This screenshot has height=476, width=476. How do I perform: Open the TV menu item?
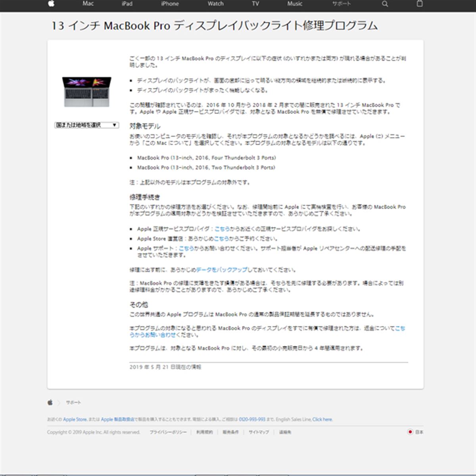(x=255, y=4)
